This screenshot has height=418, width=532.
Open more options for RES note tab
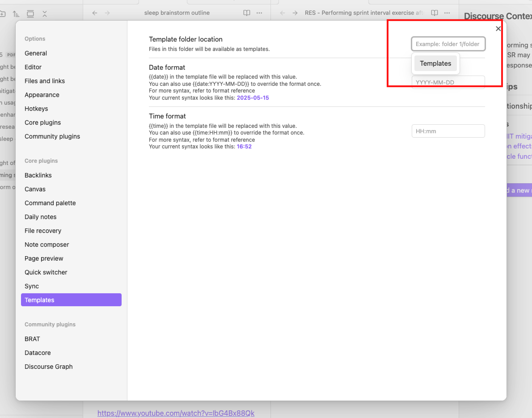click(447, 13)
